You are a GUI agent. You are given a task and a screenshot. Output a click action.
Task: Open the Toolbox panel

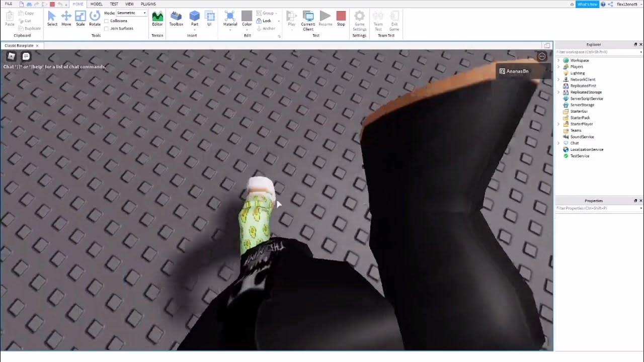[176, 19]
